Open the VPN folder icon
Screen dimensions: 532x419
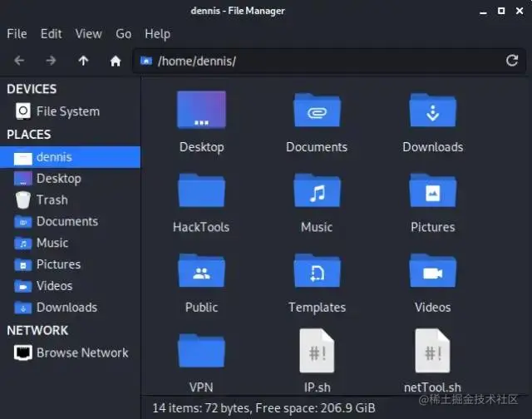(x=201, y=350)
